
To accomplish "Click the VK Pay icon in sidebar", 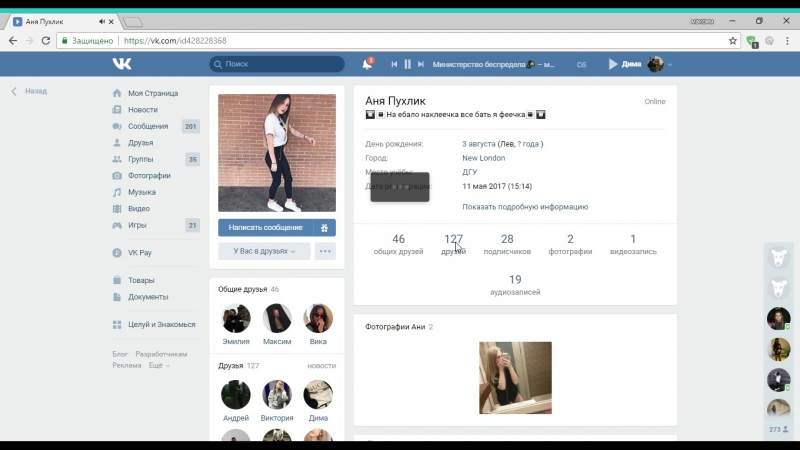I will click(x=117, y=253).
